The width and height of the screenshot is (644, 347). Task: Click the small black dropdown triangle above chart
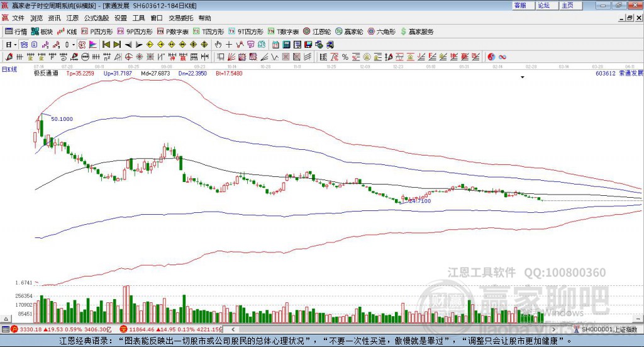pyautogui.click(x=523, y=77)
